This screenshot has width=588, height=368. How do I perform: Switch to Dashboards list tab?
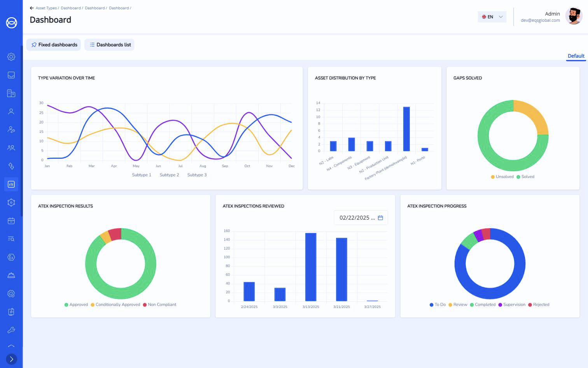click(109, 45)
